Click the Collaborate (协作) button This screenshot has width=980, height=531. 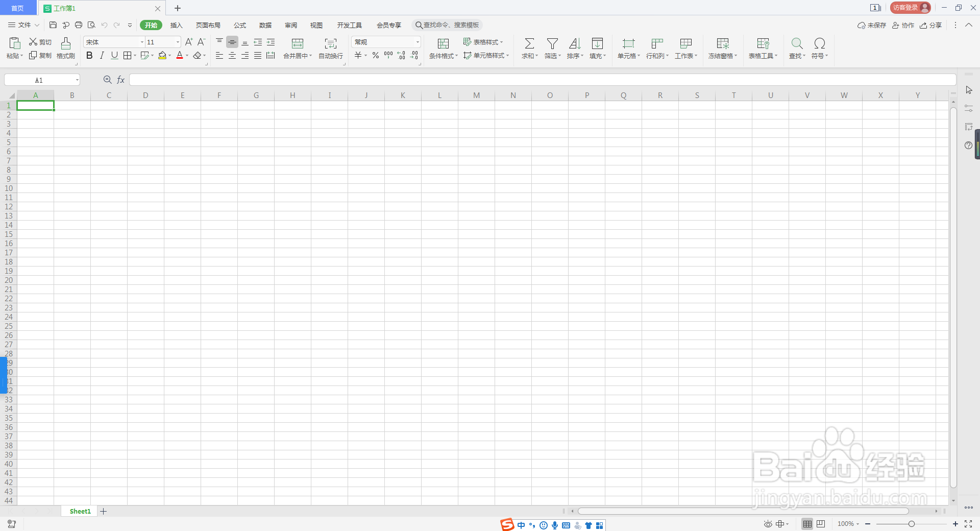[x=903, y=25]
